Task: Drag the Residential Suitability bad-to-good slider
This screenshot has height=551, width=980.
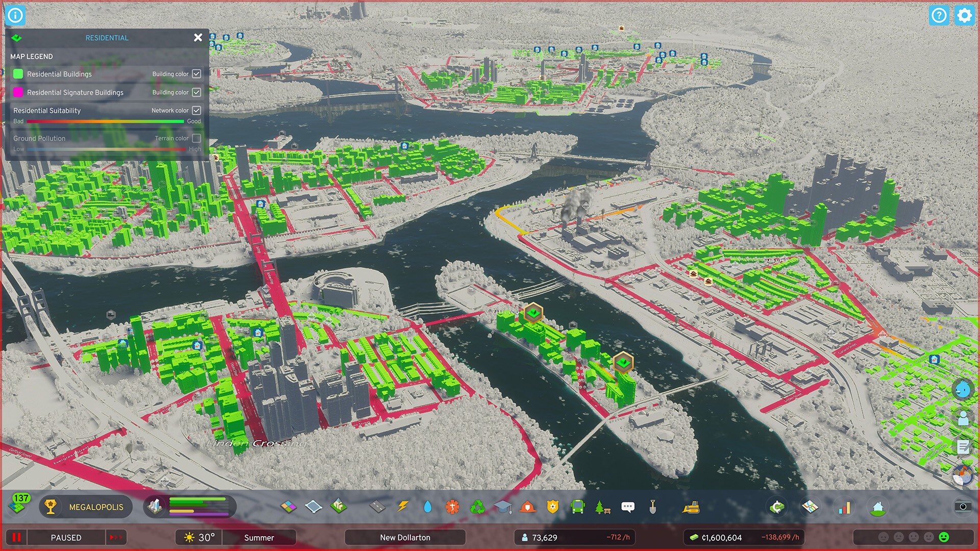Action: pyautogui.click(x=104, y=121)
